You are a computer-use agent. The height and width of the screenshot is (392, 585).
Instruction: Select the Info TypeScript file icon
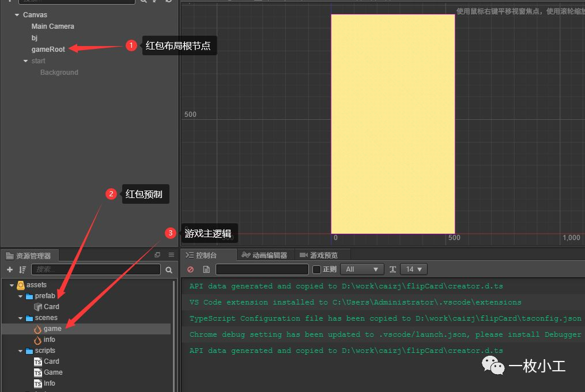[x=37, y=383]
